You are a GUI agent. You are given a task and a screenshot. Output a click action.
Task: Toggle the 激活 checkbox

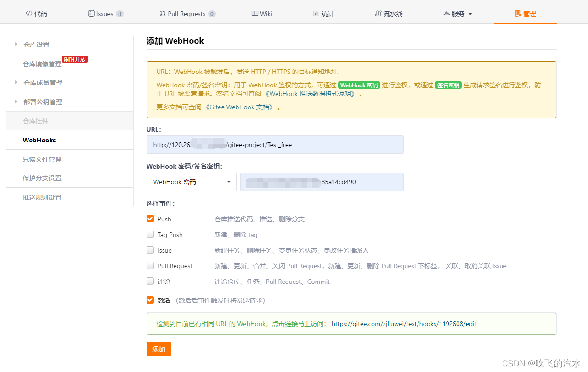click(150, 300)
